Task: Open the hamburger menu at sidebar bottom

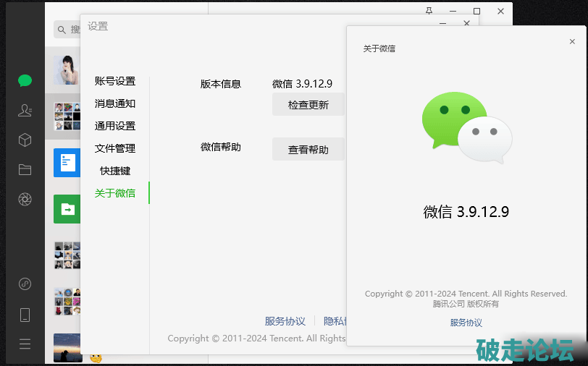Action: tap(25, 344)
